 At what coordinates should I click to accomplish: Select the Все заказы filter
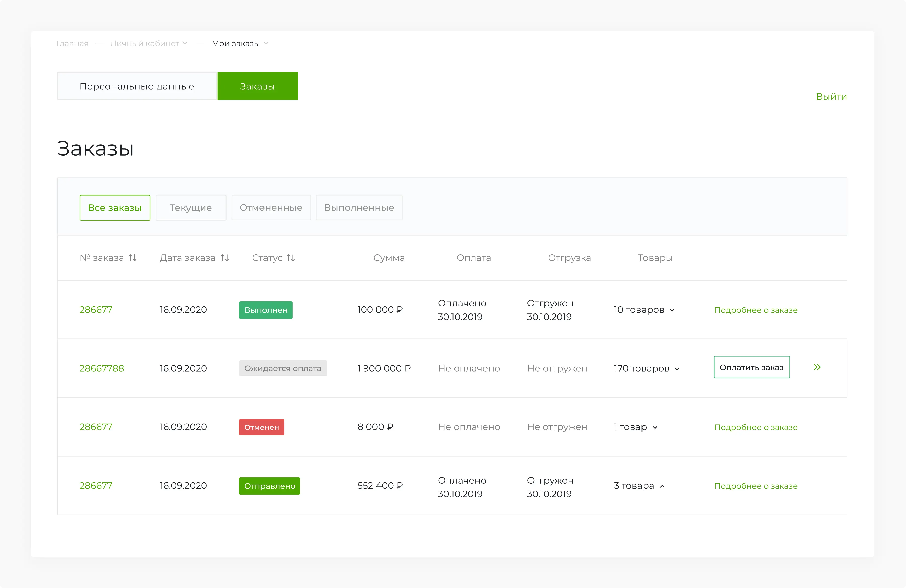click(115, 208)
